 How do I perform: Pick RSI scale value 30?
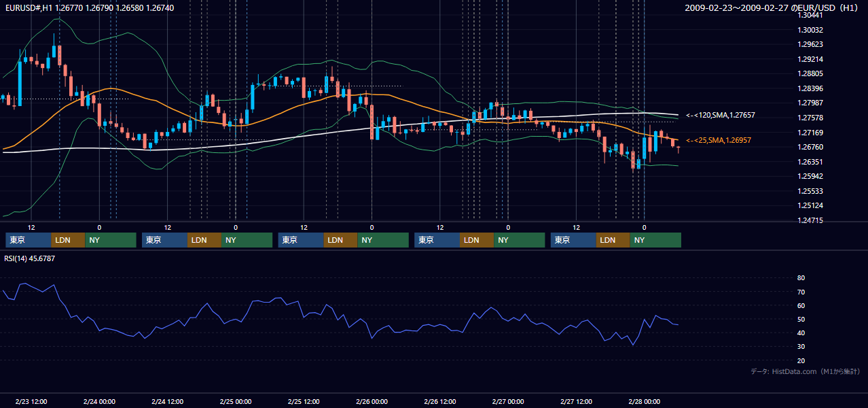[801, 347]
